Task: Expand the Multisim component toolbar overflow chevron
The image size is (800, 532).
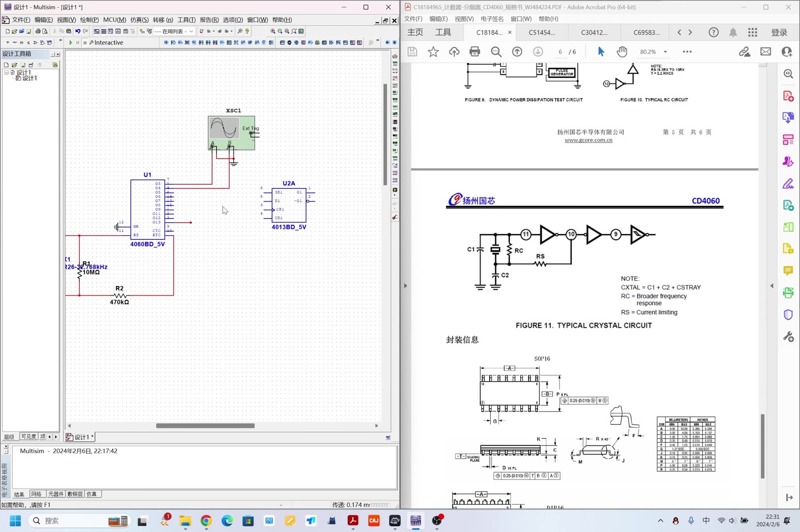Action: [x=61, y=41]
